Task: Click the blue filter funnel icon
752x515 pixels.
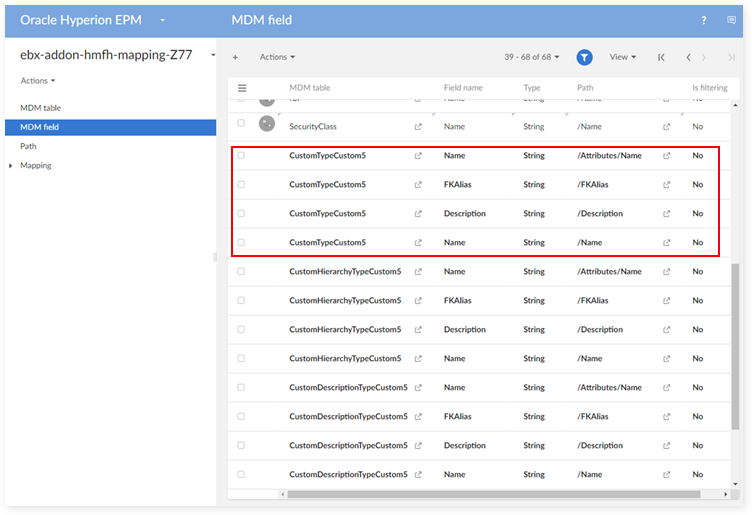Action: point(584,58)
